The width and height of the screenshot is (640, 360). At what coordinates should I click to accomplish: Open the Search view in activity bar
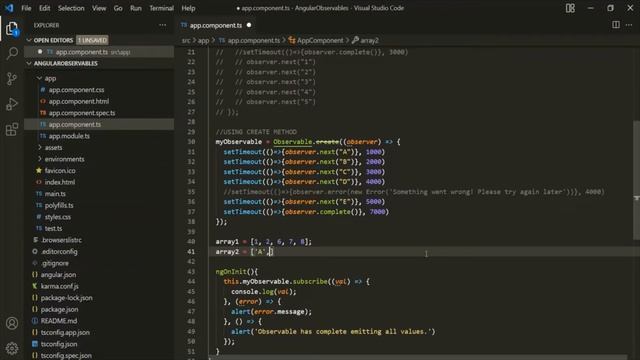[12, 53]
